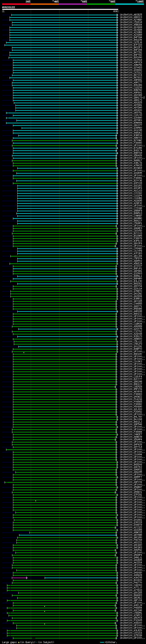This screenshot has height=644, width=146.
Task: Select label UniRef100_Q96RS2
Action: pyautogui.click(x=131, y=470)
